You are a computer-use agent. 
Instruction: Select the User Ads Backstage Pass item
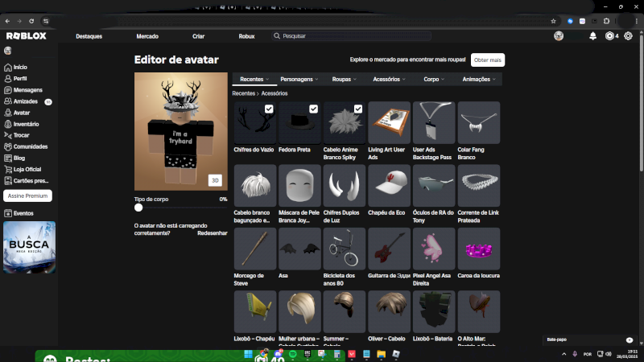pyautogui.click(x=434, y=123)
